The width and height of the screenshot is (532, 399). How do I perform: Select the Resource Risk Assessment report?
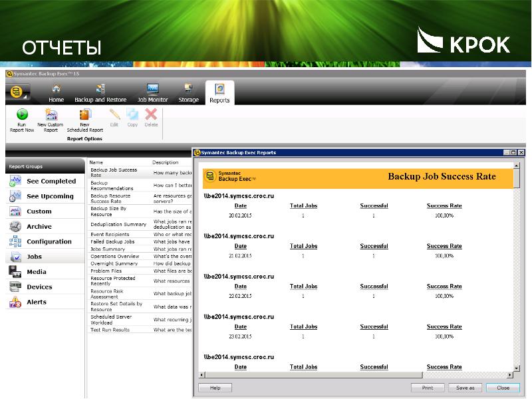[140, 293]
